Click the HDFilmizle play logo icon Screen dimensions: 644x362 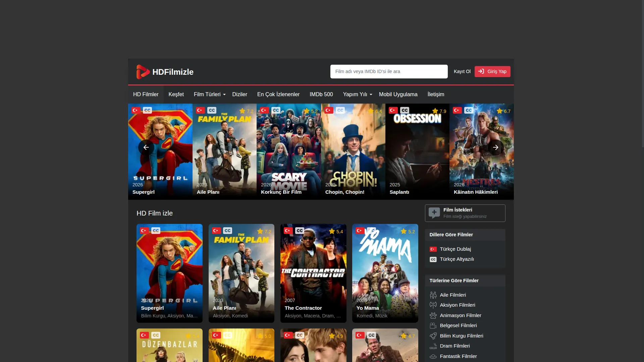pyautogui.click(x=143, y=72)
